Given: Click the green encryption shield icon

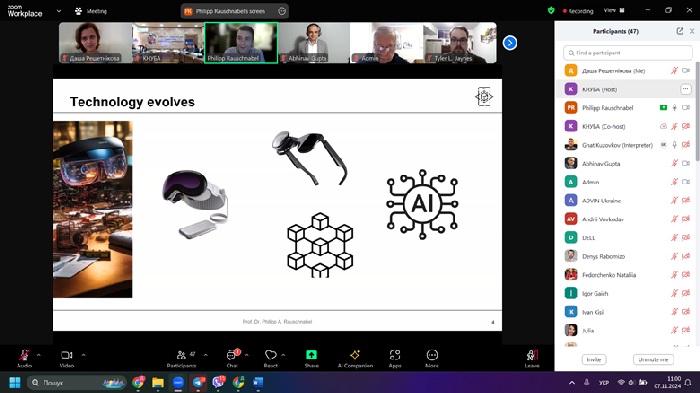Looking at the screenshot, I should tap(551, 10).
